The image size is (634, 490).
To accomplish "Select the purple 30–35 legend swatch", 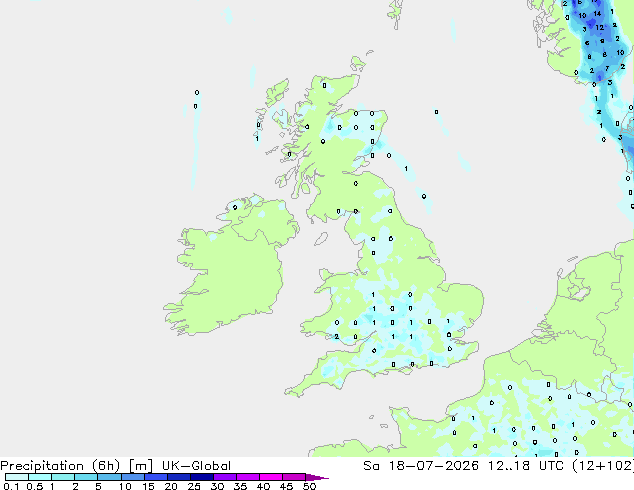I will point(225,477).
